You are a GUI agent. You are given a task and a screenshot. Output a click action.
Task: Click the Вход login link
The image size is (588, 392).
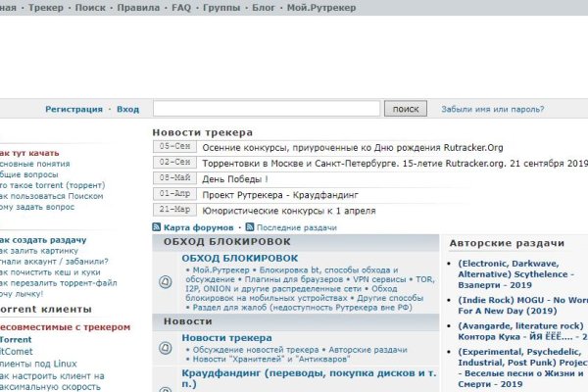(128, 110)
